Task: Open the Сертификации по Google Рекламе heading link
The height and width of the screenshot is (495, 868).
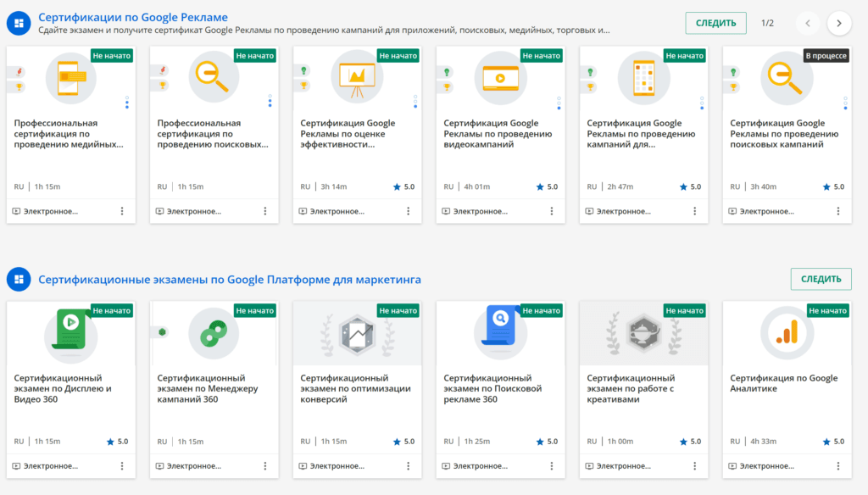Action: (133, 17)
